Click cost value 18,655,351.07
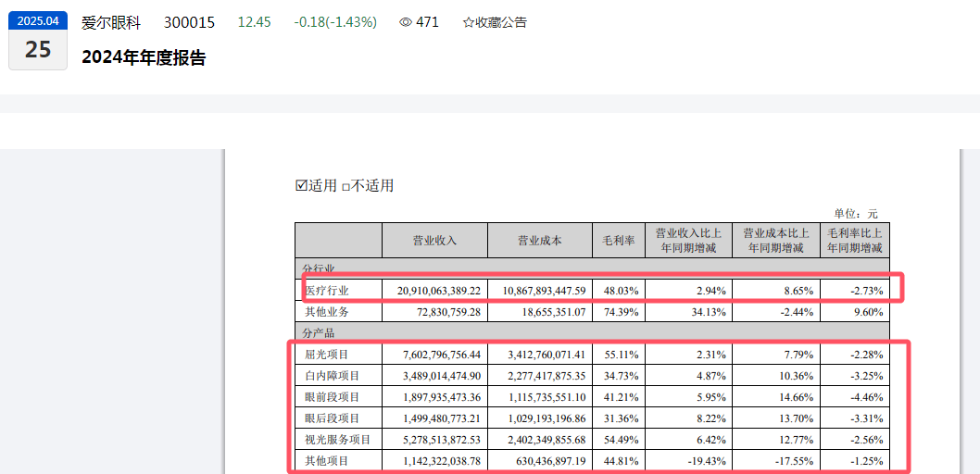Viewport: 980px width, 474px height. click(553, 312)
